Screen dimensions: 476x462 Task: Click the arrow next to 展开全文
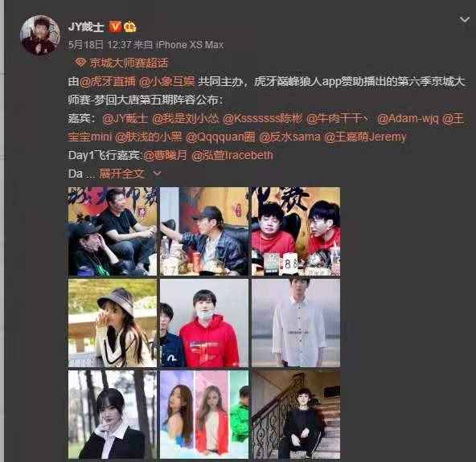click(157, 174)
